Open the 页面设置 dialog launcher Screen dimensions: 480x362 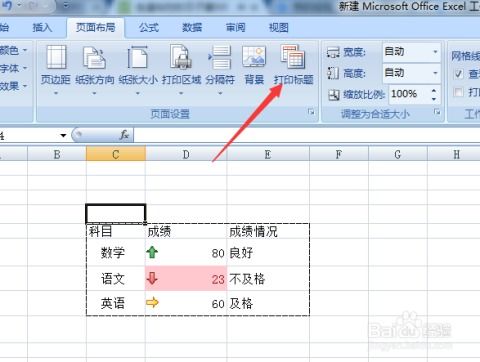point(311,112)
